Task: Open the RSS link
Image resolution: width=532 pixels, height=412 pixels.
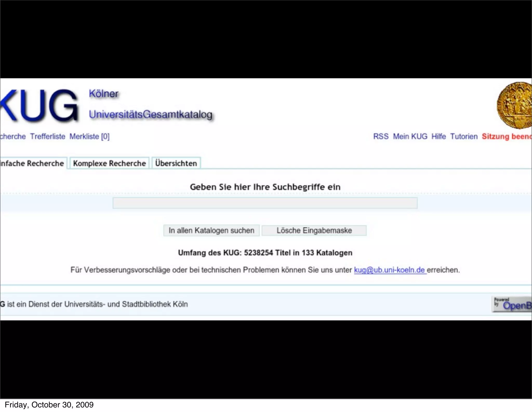Action: pyautogui.click(x=381, y=136)
